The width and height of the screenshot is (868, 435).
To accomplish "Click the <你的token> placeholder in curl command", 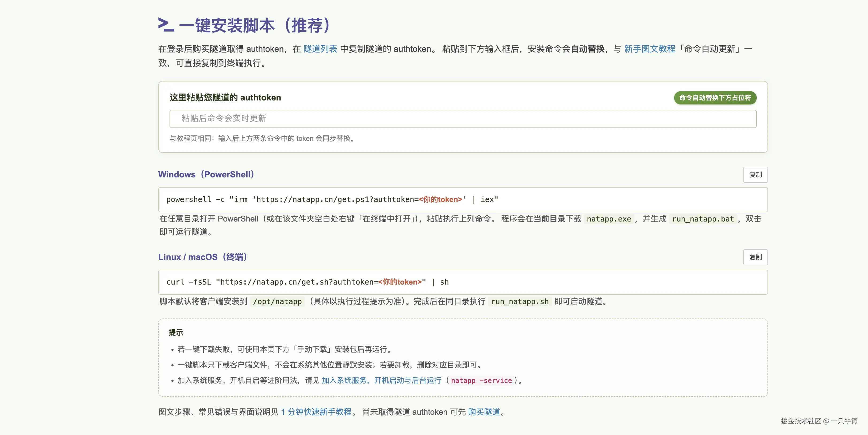I will 400,282.
